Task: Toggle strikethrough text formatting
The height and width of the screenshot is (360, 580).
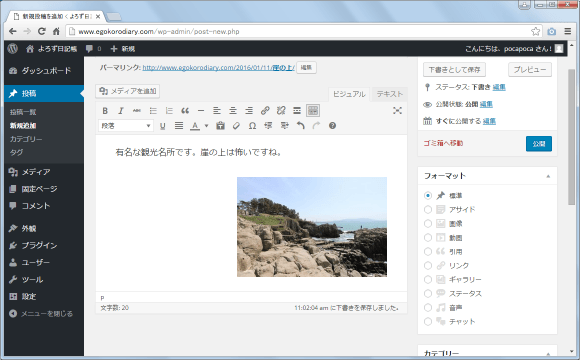Action: (x=137, y=111)
